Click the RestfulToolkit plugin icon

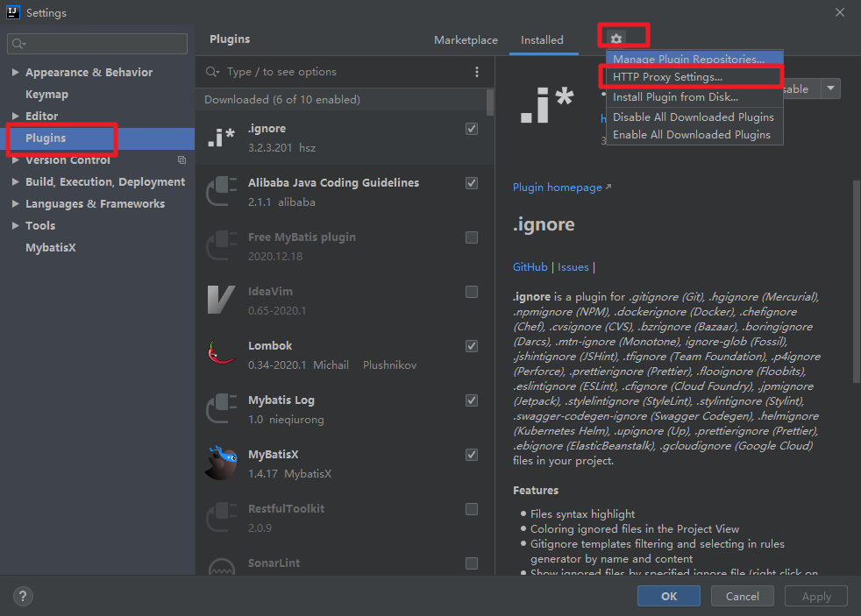(x=221, y=517)
